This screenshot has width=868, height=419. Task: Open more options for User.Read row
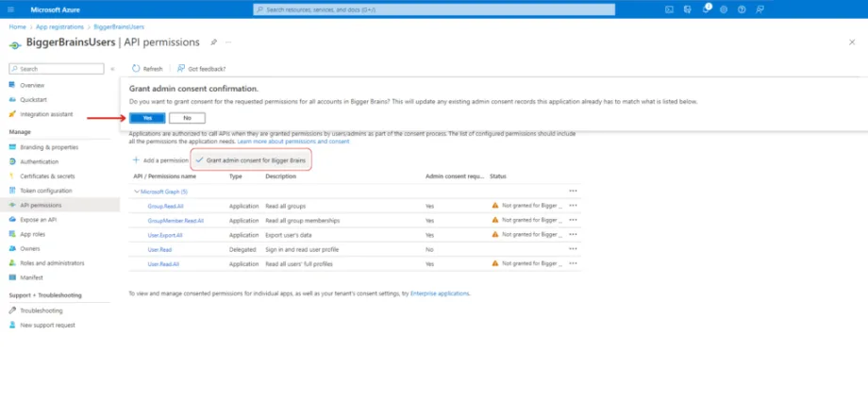[573, 249]
